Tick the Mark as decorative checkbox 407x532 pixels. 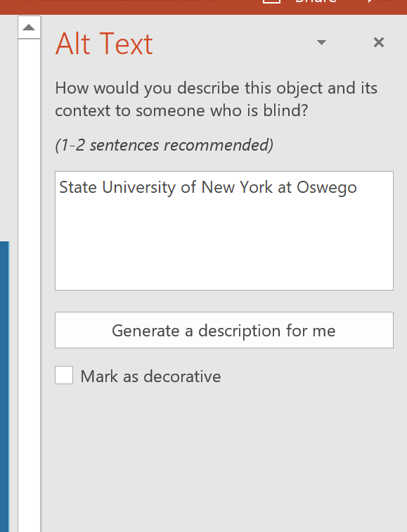point(64,375)
